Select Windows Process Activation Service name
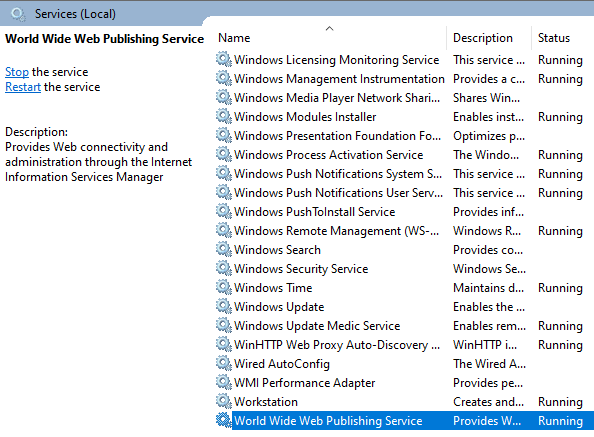594x437 pixels. (x=328, y=155)
